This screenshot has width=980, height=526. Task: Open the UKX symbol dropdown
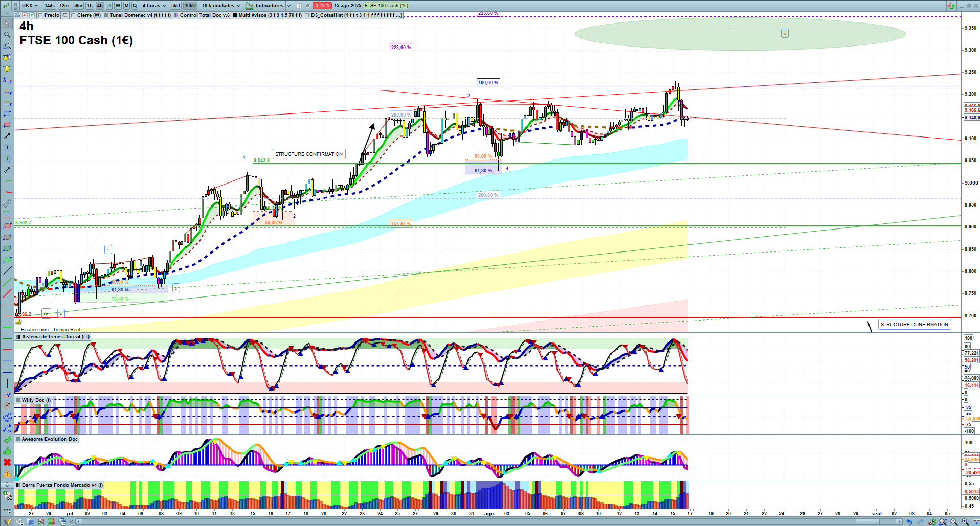click(30, 6)
